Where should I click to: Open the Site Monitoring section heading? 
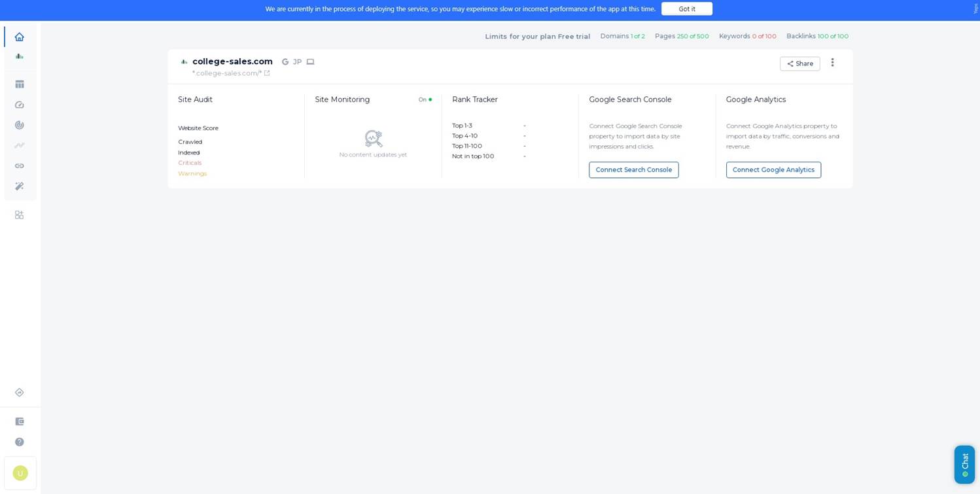342,99
